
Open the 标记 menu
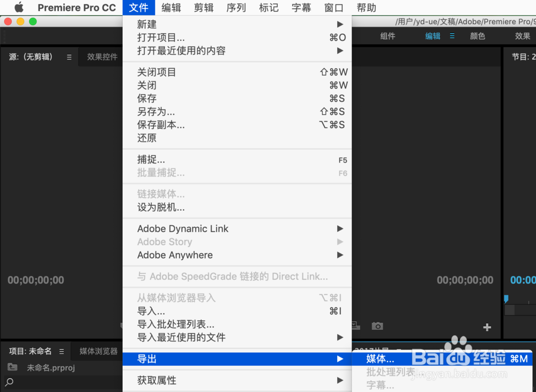pyautogui.click(x=269, y=8)
